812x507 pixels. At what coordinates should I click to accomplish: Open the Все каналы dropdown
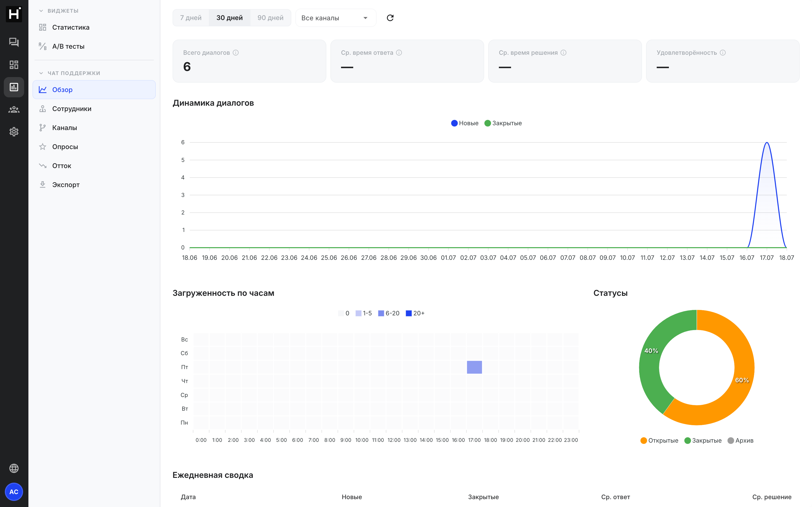tap(335, 18)
